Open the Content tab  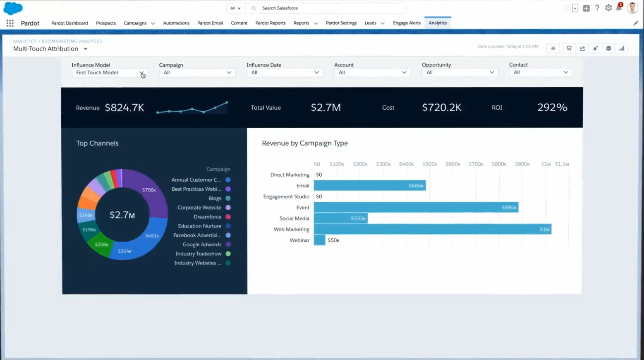[239, 23]
